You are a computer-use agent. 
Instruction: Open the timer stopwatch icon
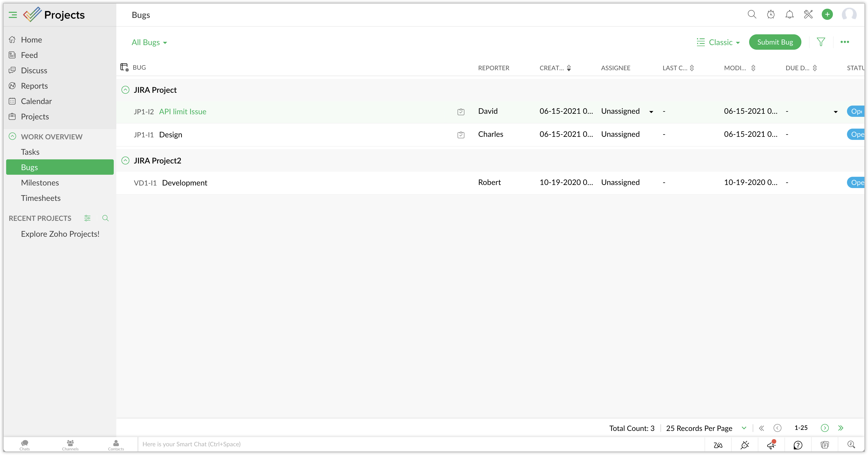(771, 15)
